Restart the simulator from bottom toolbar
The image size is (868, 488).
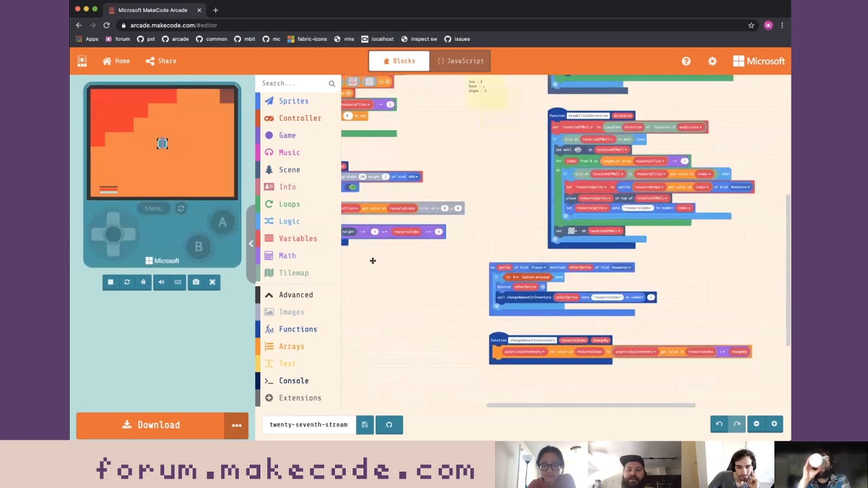[x=127, y=282]
